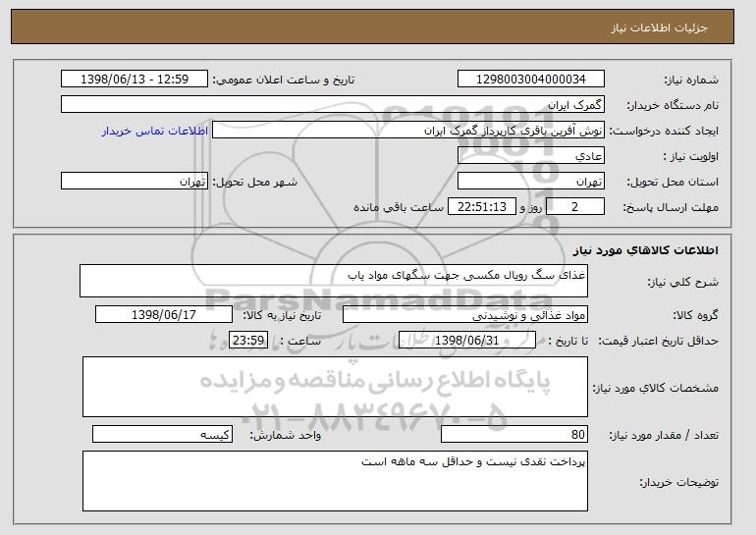Screen dimensions: 756x535
Task: Click the label شرح کلی نیاز
Action: click(x=682, y=282)
